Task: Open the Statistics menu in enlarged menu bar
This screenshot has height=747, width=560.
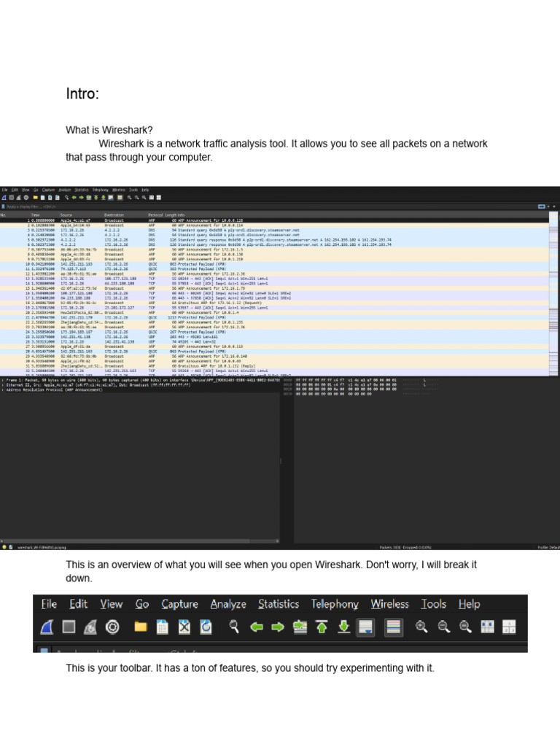Action: [x=279, y=604]
